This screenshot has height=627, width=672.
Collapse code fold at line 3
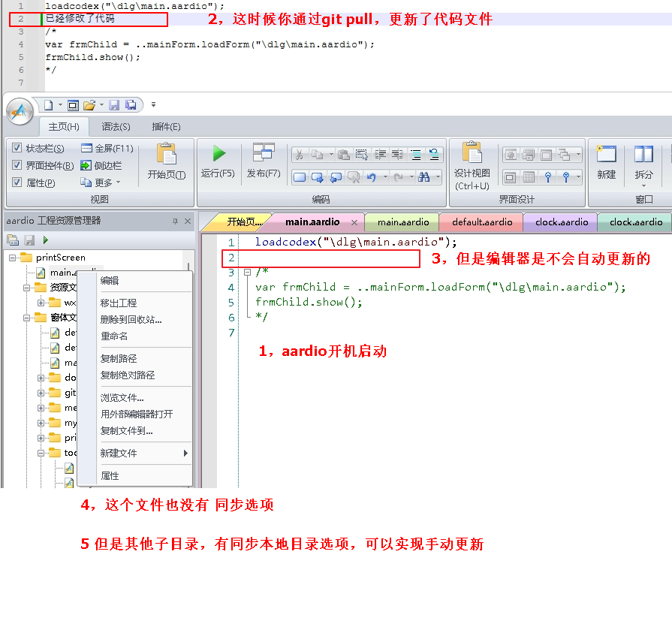point(247,272)
